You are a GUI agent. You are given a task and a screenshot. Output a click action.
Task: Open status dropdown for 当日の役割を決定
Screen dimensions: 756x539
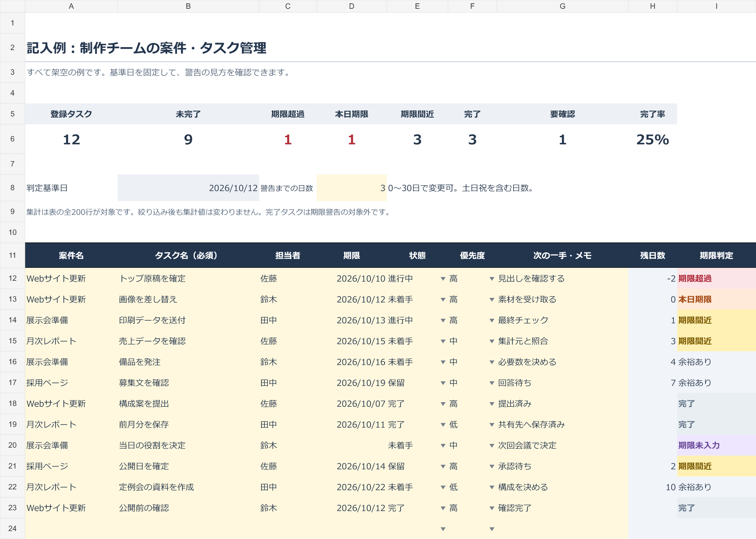[x=443, y=446]
